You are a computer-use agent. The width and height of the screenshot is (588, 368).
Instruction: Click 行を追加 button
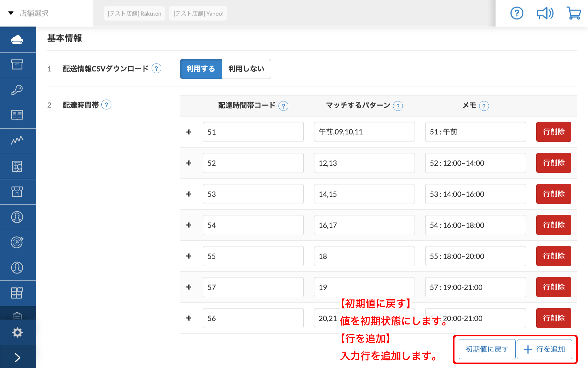point(544,349)
